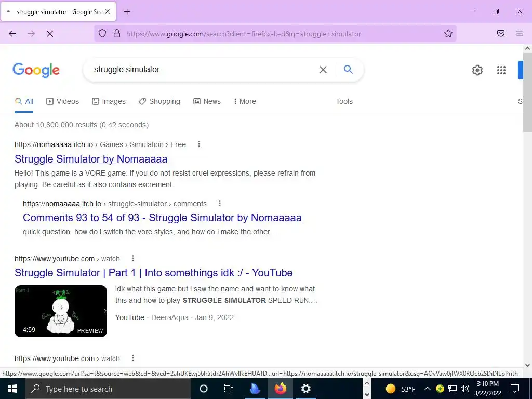Open the Google apps grid

[x=501, y=70]
